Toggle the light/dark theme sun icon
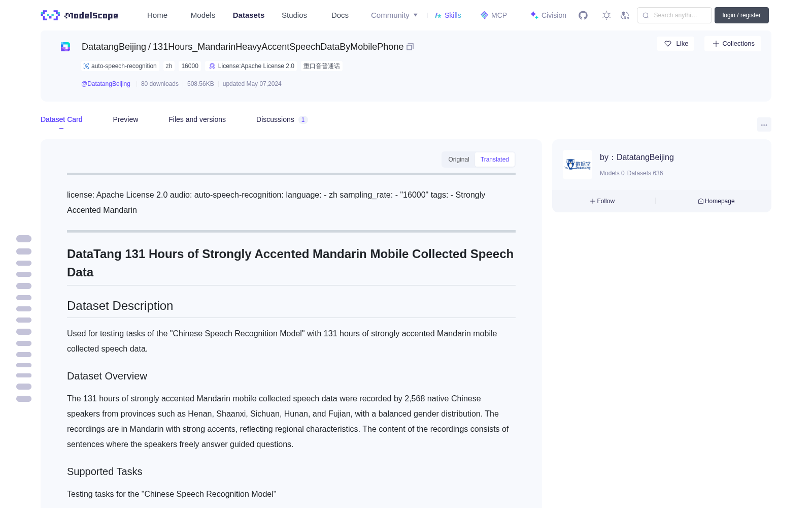Screen dimensions: 812x508 tap(606, 15)
